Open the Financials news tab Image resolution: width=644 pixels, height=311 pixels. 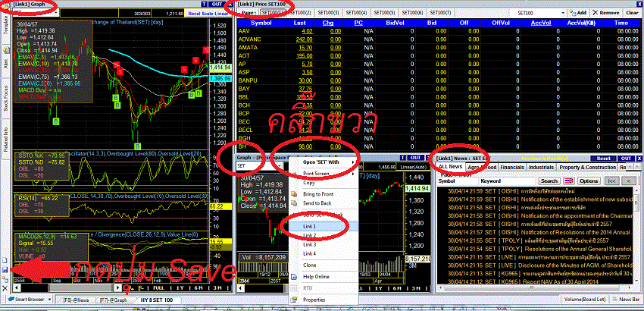511,168
